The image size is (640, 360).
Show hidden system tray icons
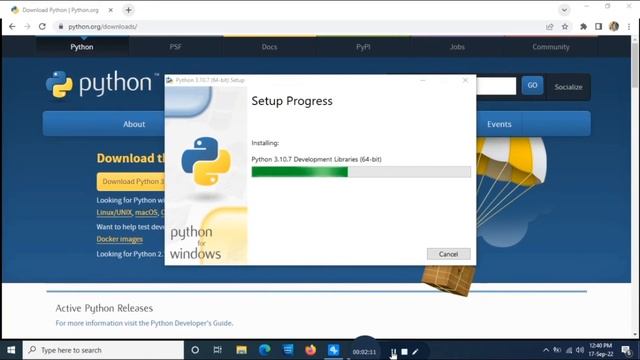(546, 350)
